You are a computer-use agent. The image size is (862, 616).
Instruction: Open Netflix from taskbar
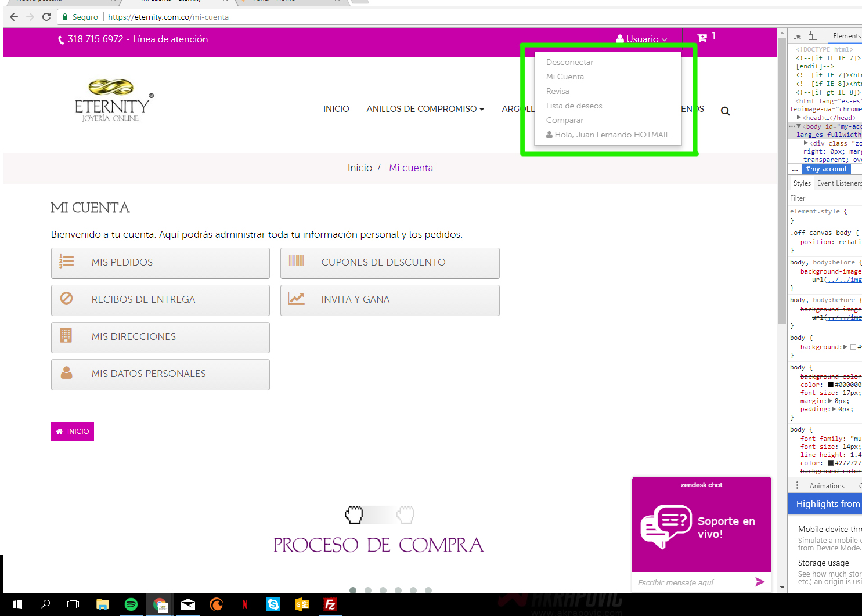click(x=244, y=604)
